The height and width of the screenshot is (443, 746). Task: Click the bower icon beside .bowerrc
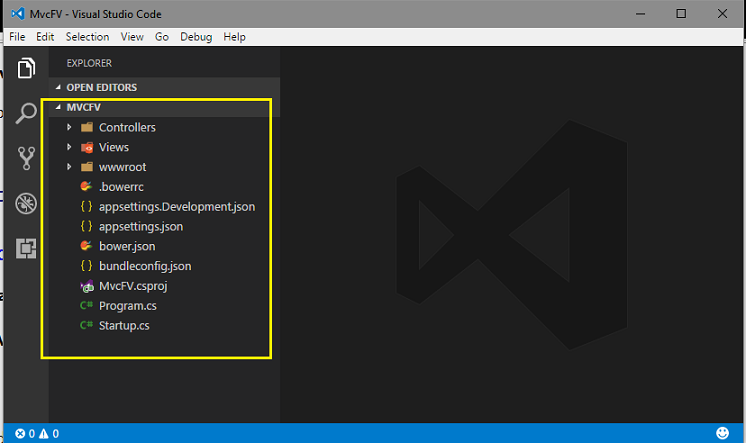coord(86,187)
